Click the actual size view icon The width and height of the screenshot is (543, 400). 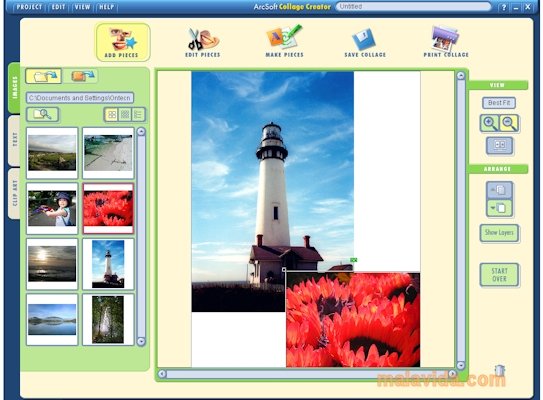[x=499, y=145]
